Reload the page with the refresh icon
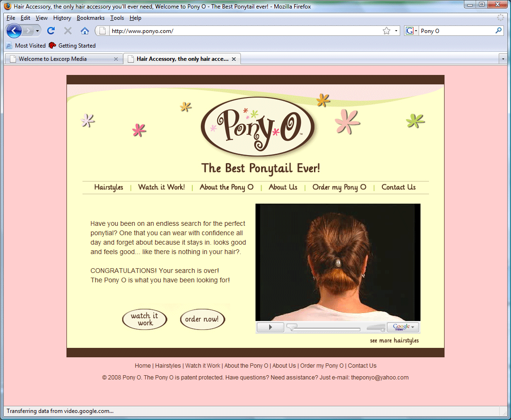 point(51,31)
